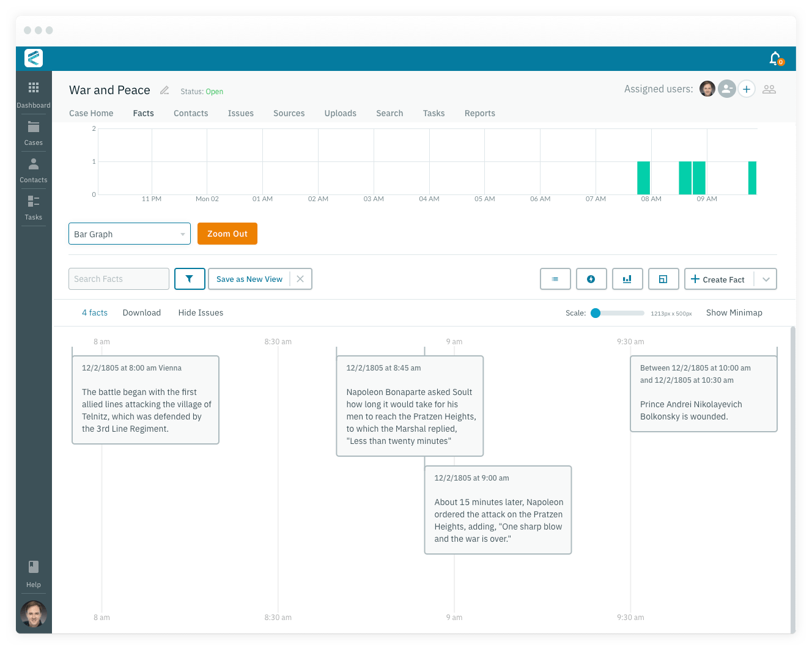Open the Issues tab

241,113
